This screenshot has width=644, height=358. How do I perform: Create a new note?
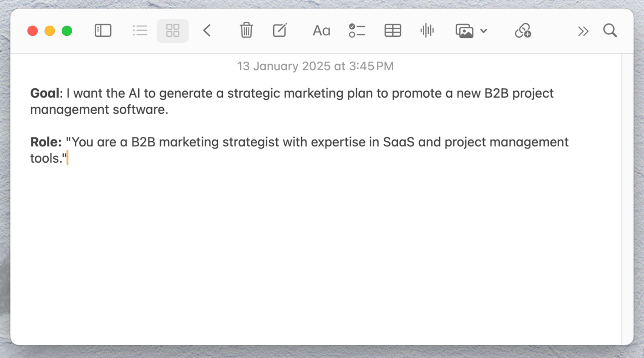[280, 31]
